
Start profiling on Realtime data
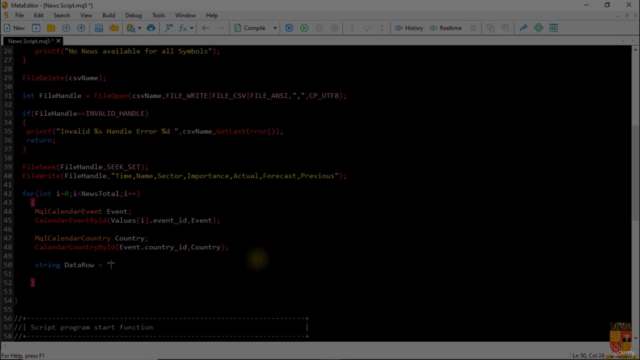pyautogui.click(x=446, y=28)
